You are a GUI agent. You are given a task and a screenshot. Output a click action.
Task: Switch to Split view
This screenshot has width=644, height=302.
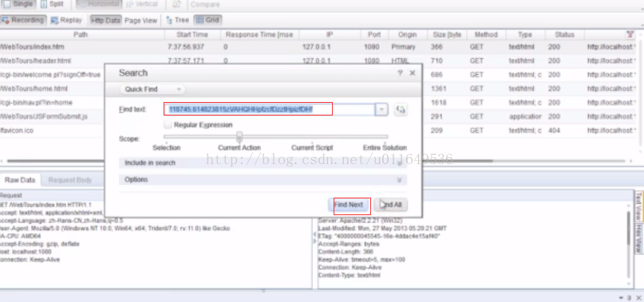point(52,4)
